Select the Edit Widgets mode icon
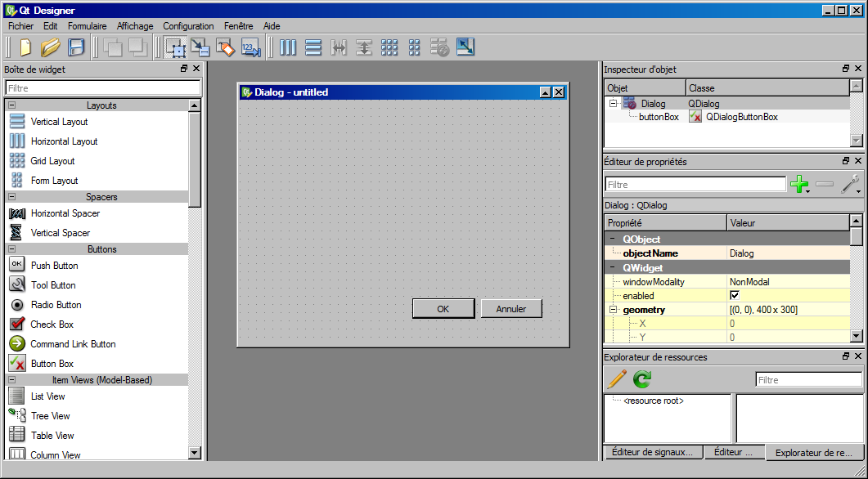The height and width of the screenshot is (479, 868). point(176,47)
